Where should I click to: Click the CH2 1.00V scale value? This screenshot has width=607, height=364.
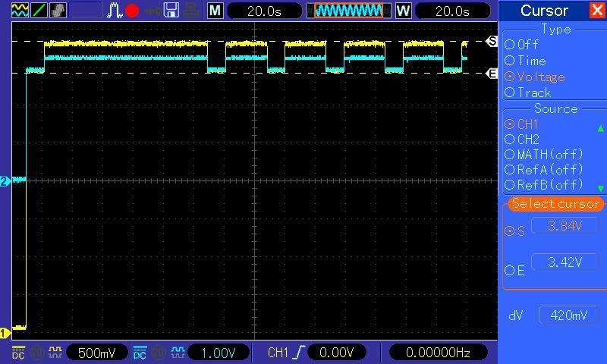tap(218, 353)
